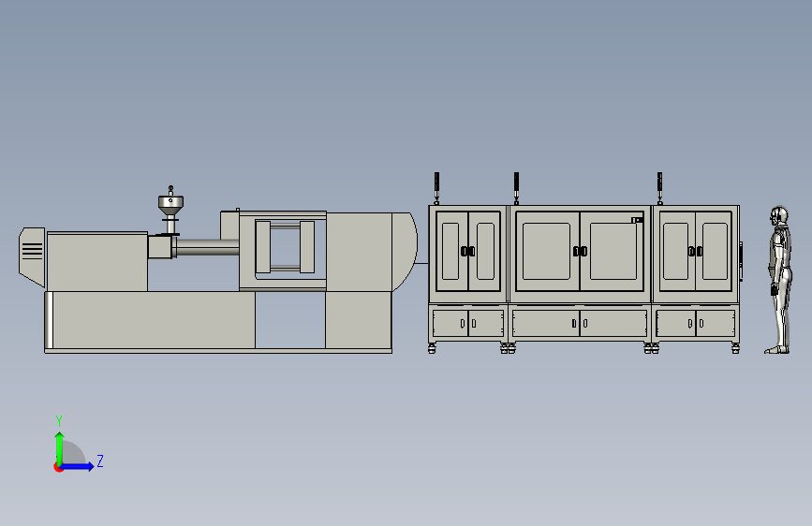
Task: Select the lower left door of middle cabinet
Action: tap(546, 323)
